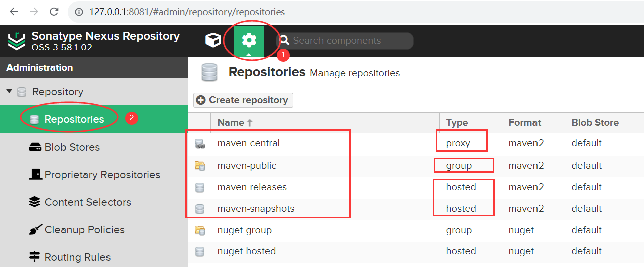Click the browser address bar URL
The image size is (644, 267).
[x=187, y=11]
